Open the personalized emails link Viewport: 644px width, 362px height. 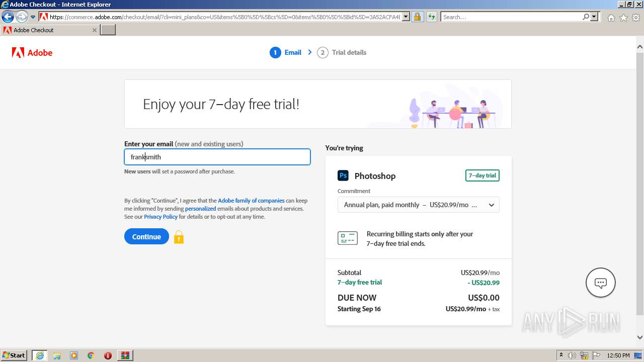click(200, 209)
